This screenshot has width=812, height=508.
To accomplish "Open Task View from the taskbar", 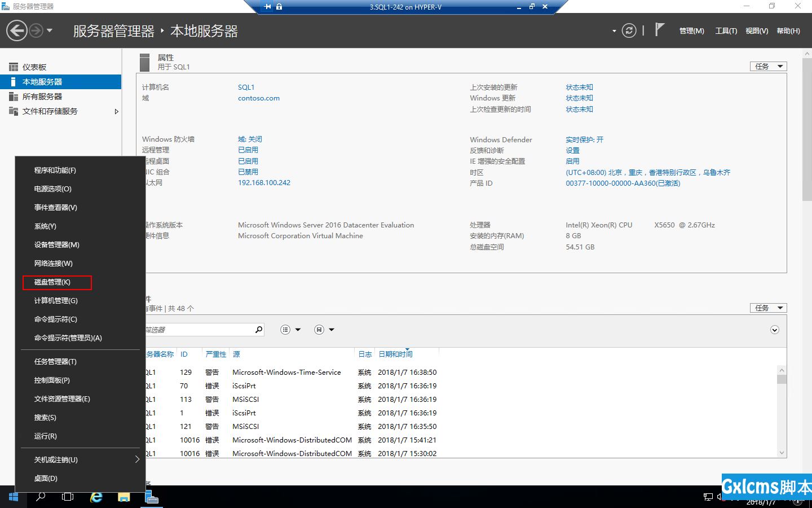I will pyautogui.click(x=68, y=497).
